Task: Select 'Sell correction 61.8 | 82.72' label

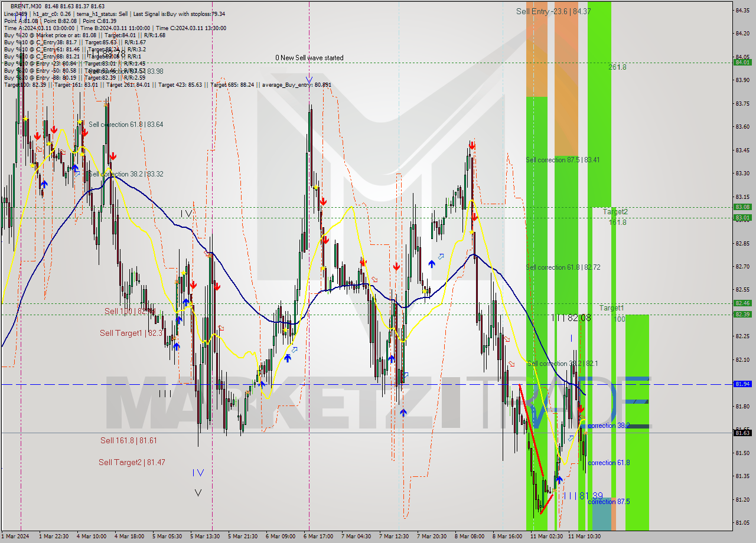Action: tap(563, 267)
